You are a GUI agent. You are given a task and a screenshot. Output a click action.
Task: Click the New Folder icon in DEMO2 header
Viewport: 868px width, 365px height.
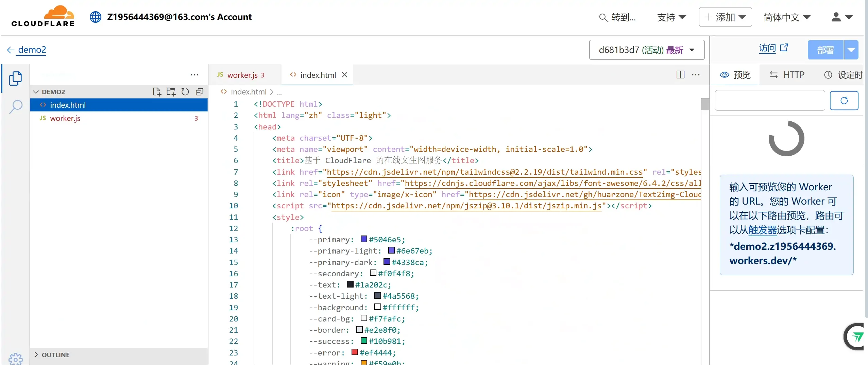click(171, 92)
